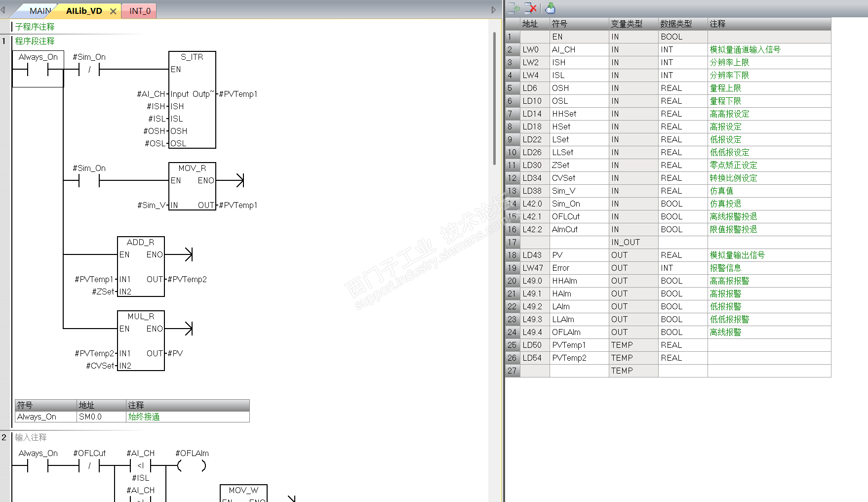
Task: Select the CVSet symbol cell
Action: (579, 178)
